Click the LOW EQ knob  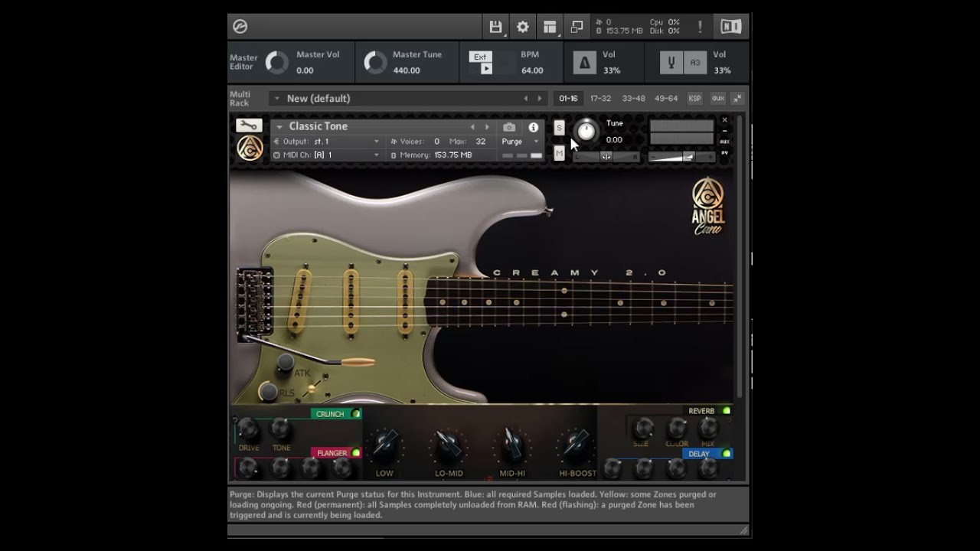pos(385,444)
